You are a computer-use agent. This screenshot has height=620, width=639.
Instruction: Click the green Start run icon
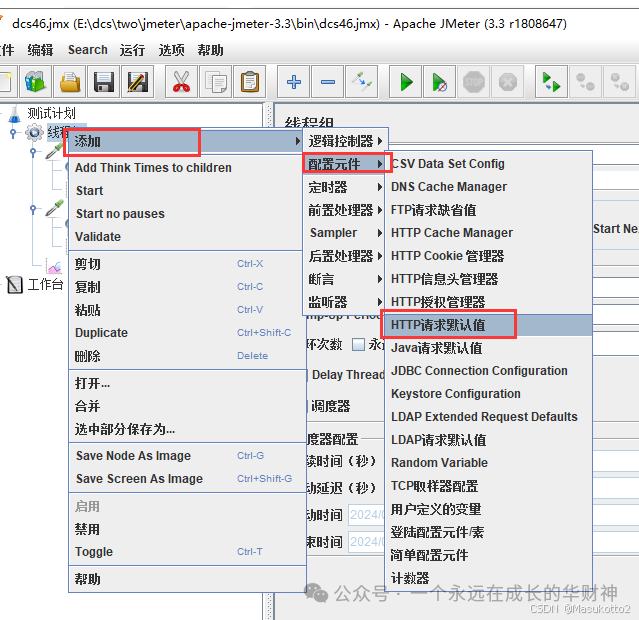pos(405,82)
